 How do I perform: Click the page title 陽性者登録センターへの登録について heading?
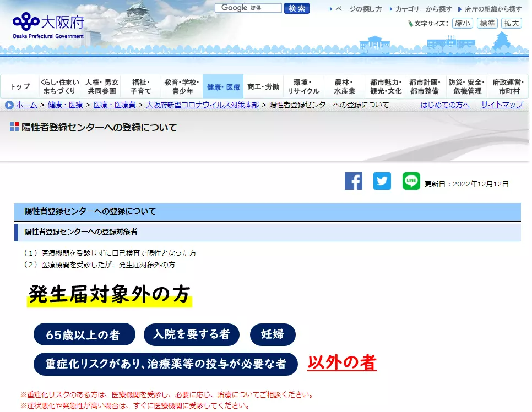click(x=99, y=128)
